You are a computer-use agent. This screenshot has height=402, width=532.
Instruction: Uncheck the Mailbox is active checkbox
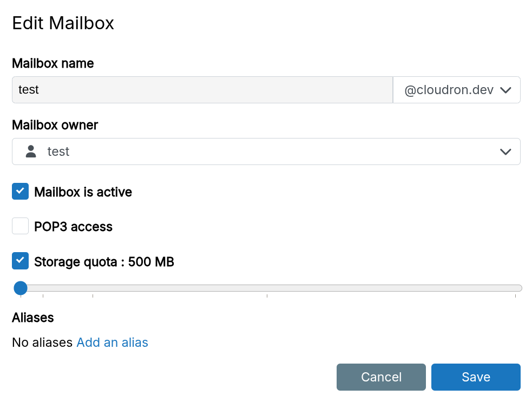pyautogui.click(x=21, y=192)
